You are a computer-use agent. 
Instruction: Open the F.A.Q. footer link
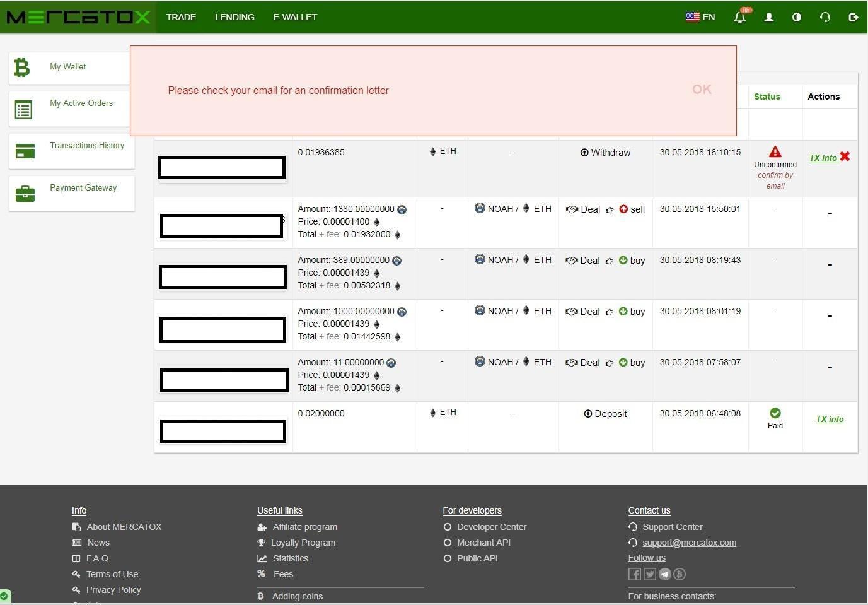point(98,558)
